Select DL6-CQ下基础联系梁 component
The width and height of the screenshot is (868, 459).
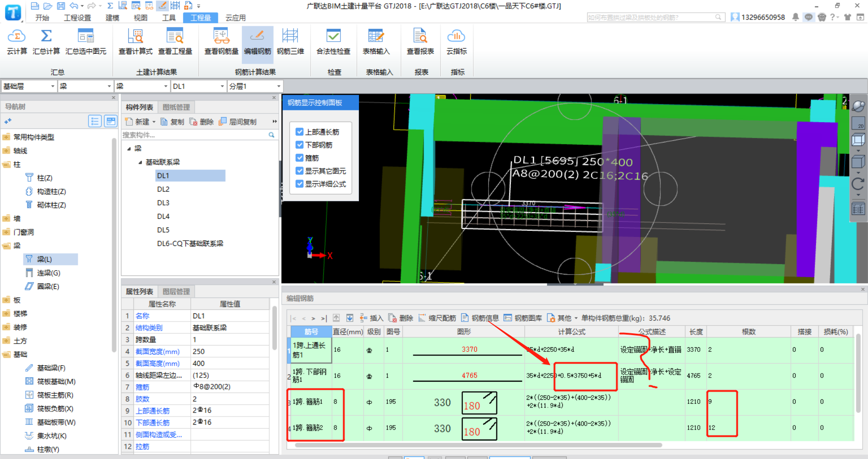click(190, 243)
